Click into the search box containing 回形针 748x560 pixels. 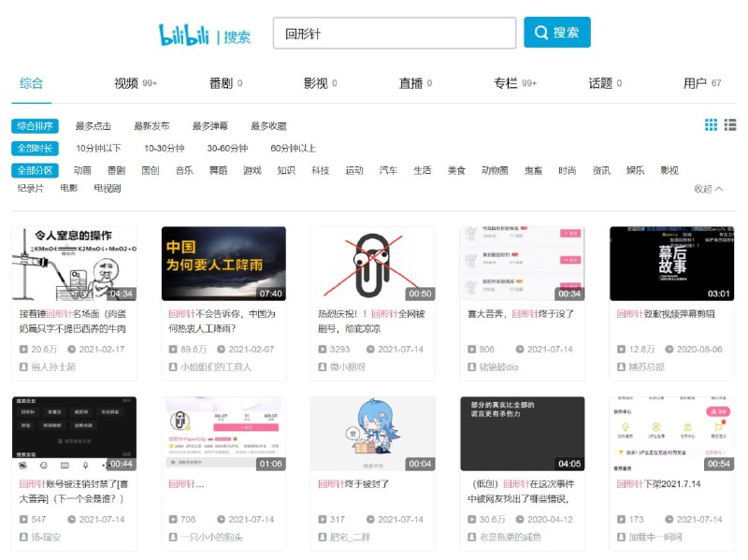pyautogui.click(x=394, y=33)
